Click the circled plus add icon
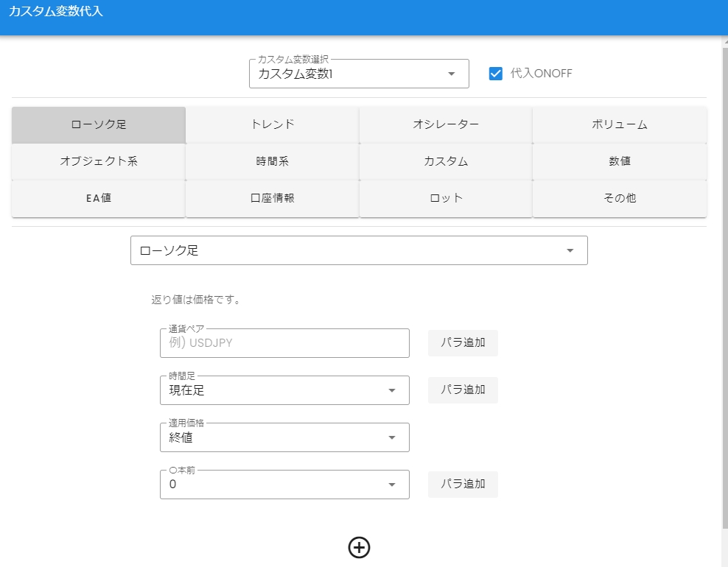The height and width of the screenshot is (567, 728). point(359,548)
